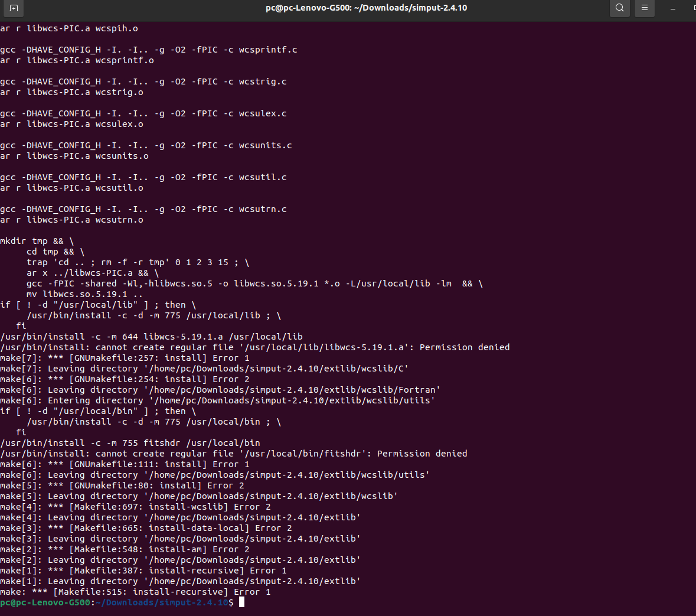The width and height of the screenshot is (696, 616).
Task: Click the 'ar x ../libwcs-PIC.a' line
Action: (93, 273)
